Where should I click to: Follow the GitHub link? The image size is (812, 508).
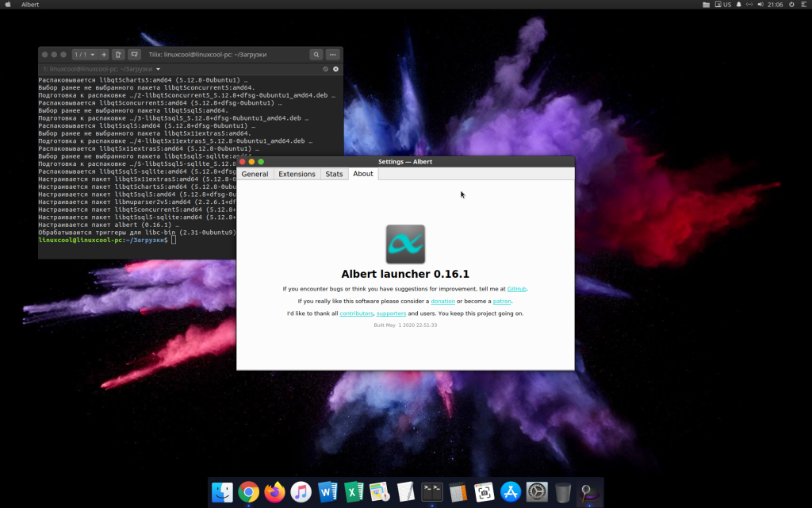pyautogui.click(x=516, y=289)
